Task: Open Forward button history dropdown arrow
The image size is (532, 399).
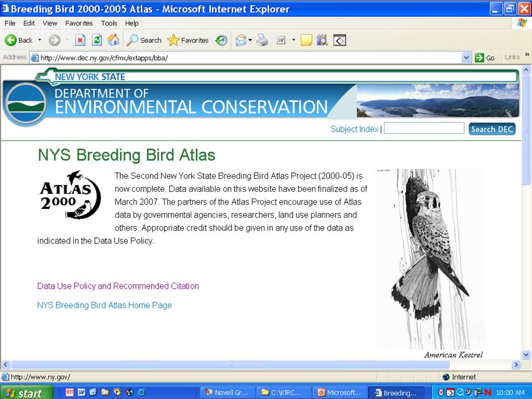Action: [x=67, y=40]
